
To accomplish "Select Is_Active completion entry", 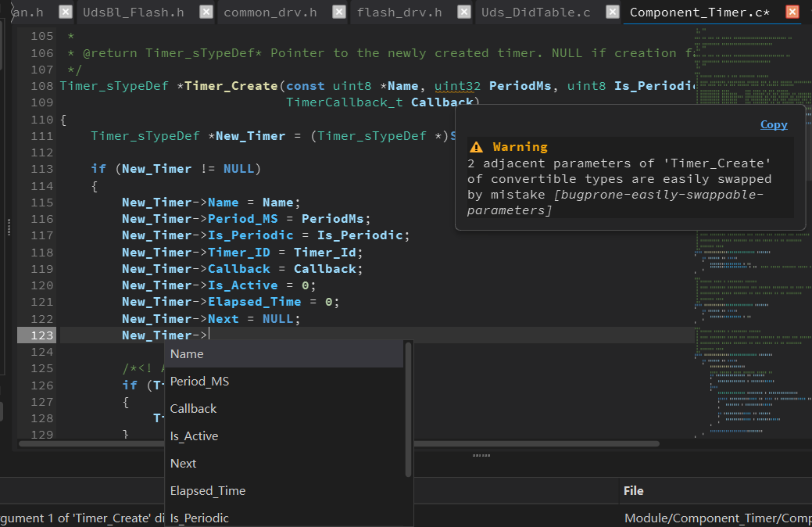I will coord(284,436).
